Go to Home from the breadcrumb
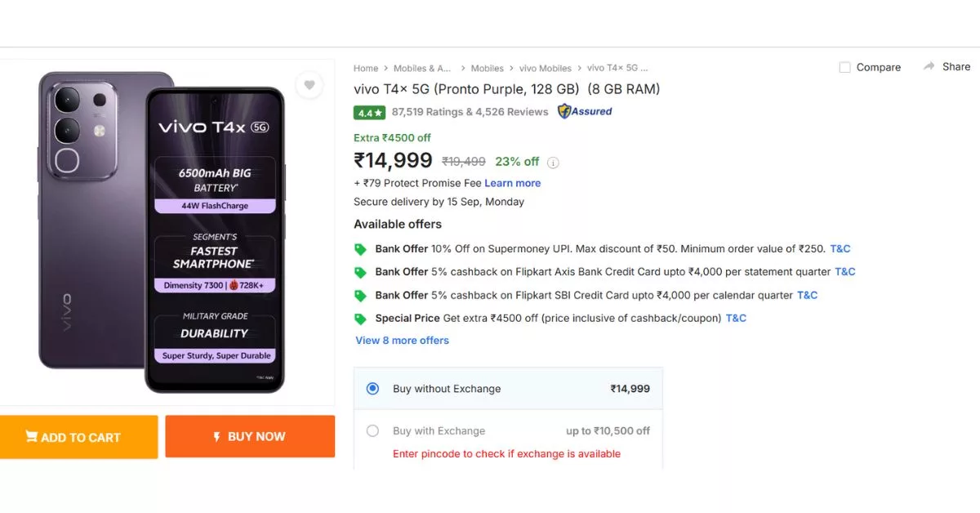980x513 pixels. (x=366, y=68)
